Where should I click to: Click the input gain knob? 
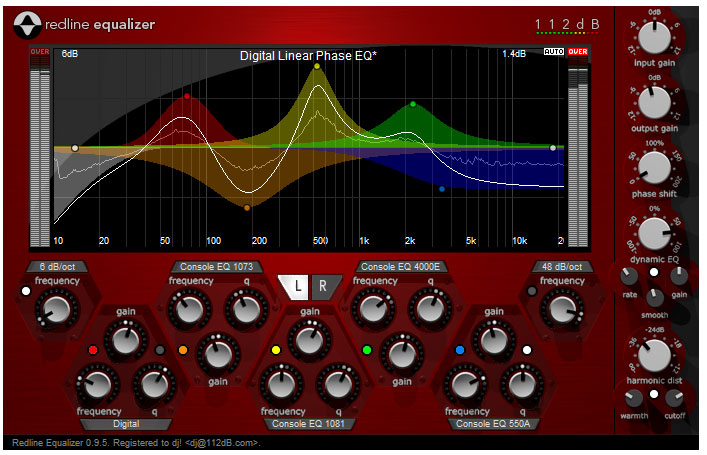(655, 37)
